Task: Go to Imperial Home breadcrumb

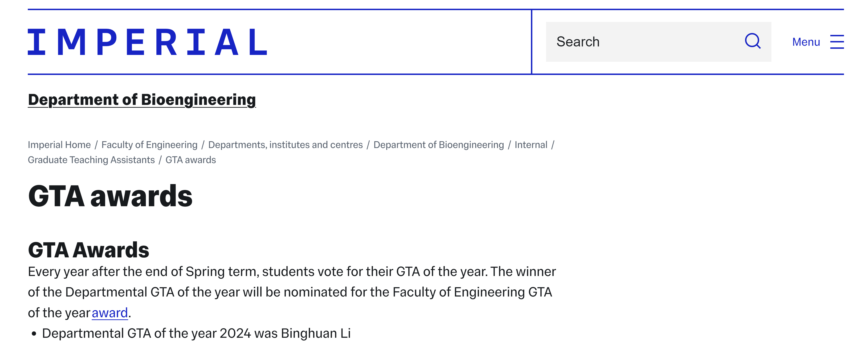Action: 59,145
